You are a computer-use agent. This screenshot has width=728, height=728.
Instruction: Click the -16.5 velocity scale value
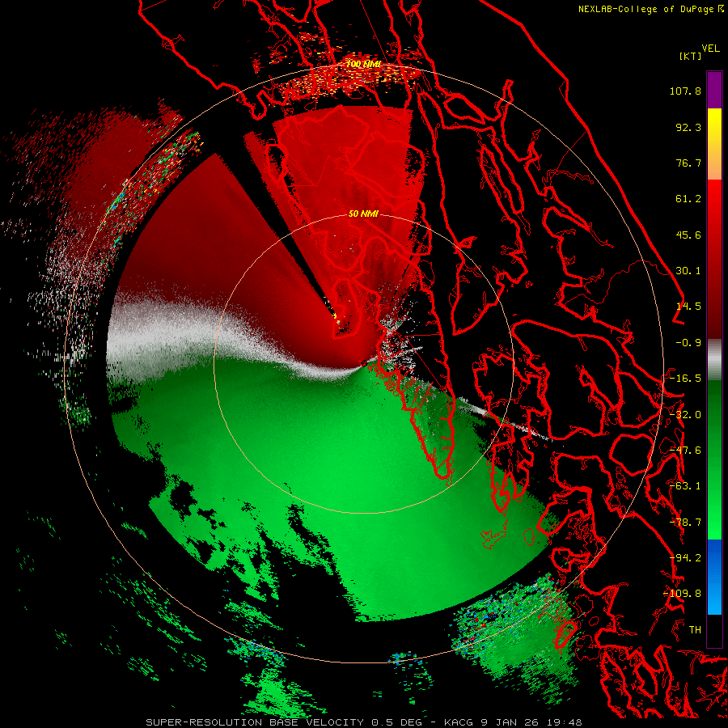tap(685, 379)
